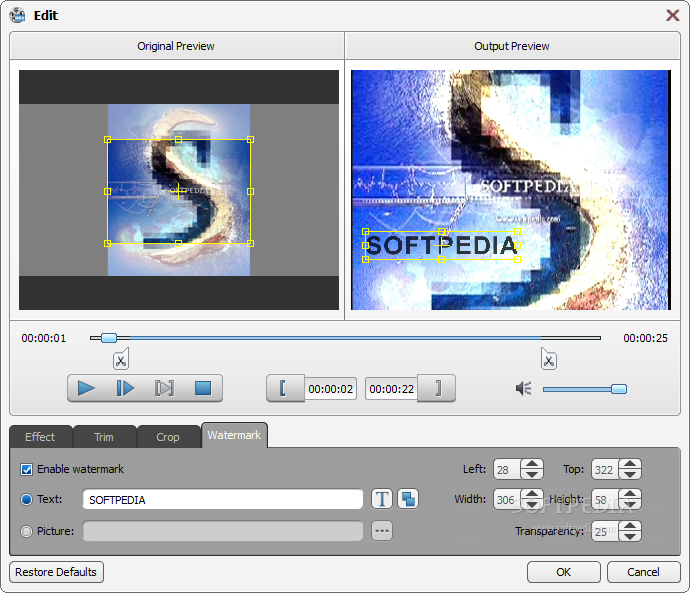This screenshot has height=593, width=690.
Task: Increase the Height value
Action: click(630, 494)
